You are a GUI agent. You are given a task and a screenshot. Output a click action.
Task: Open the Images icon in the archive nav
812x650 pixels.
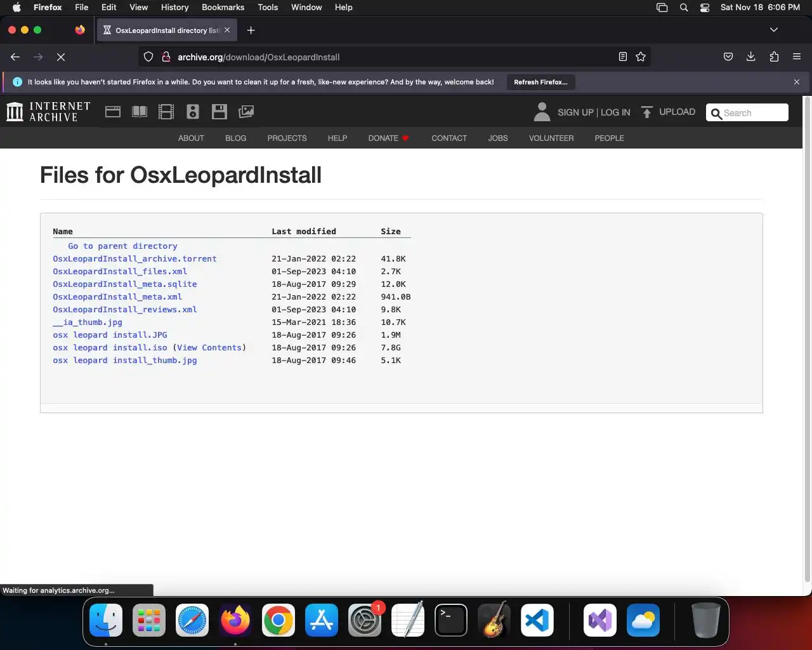pos(246,112)
